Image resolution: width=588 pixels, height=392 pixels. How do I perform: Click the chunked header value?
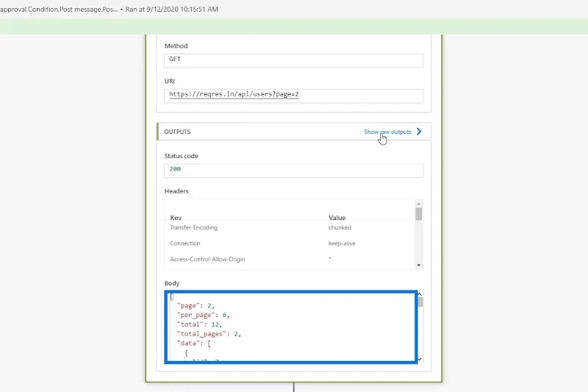(x=340, y=228)
